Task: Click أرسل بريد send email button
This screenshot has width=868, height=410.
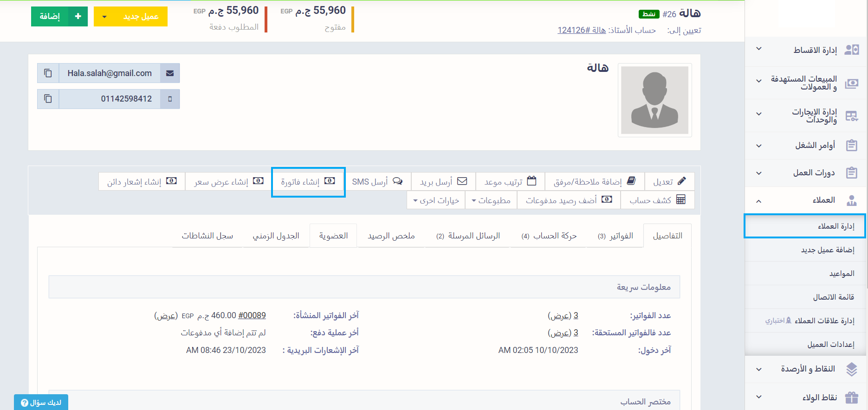Action: (x=443, y=181)
